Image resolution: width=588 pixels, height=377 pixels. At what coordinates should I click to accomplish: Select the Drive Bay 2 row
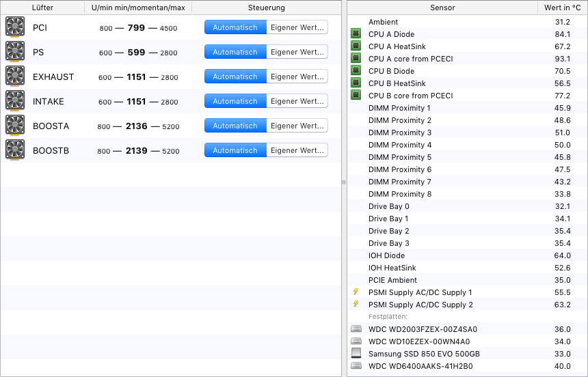468,231
